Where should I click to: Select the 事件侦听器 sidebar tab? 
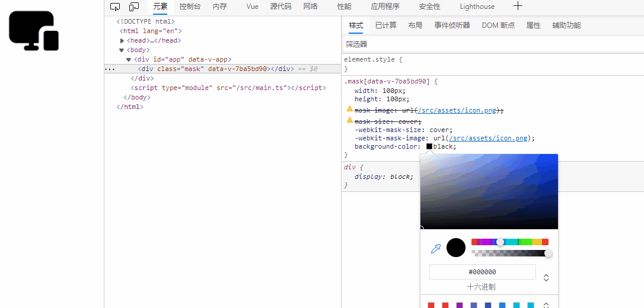pos(452,25)
